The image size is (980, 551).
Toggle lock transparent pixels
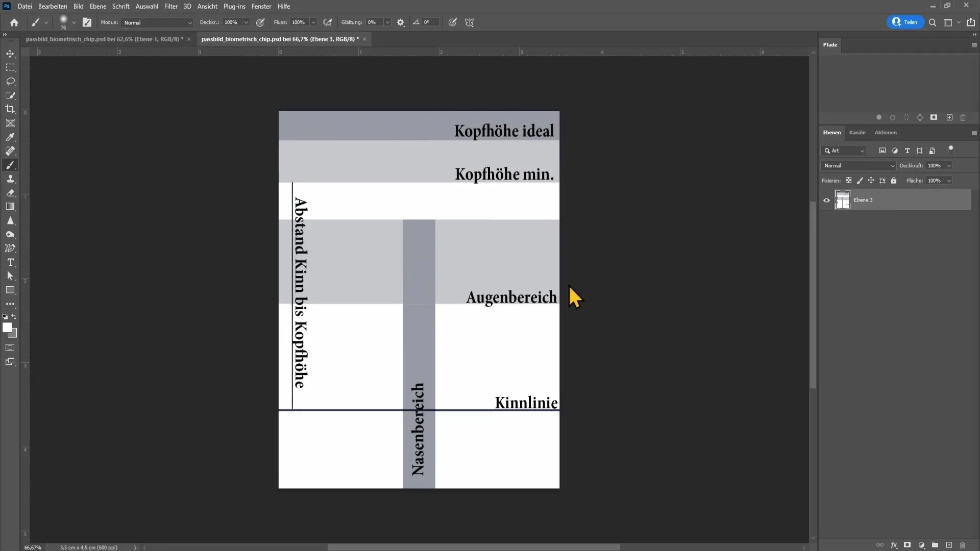click(848, 181)
